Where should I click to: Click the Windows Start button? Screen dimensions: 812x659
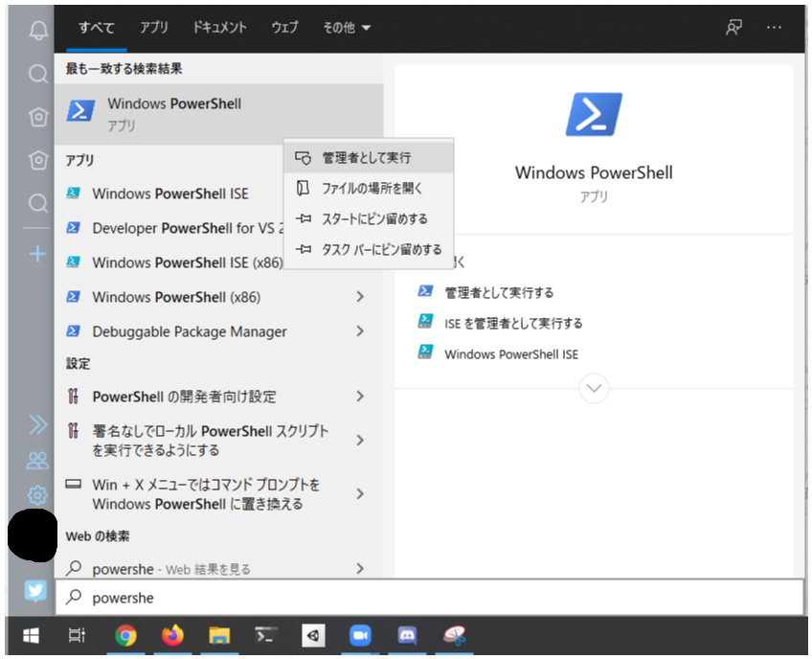pos(31,636)
